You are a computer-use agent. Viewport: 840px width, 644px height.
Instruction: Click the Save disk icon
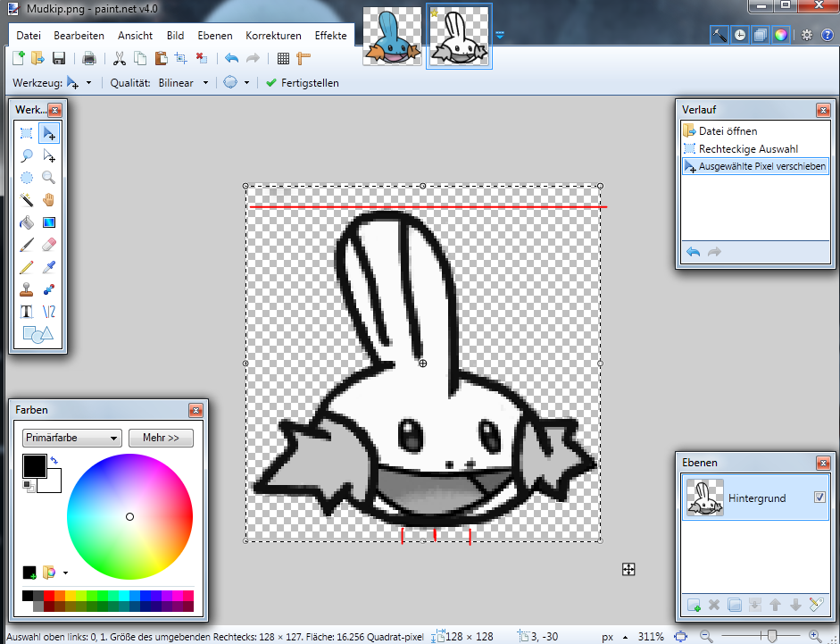(59, 58)
